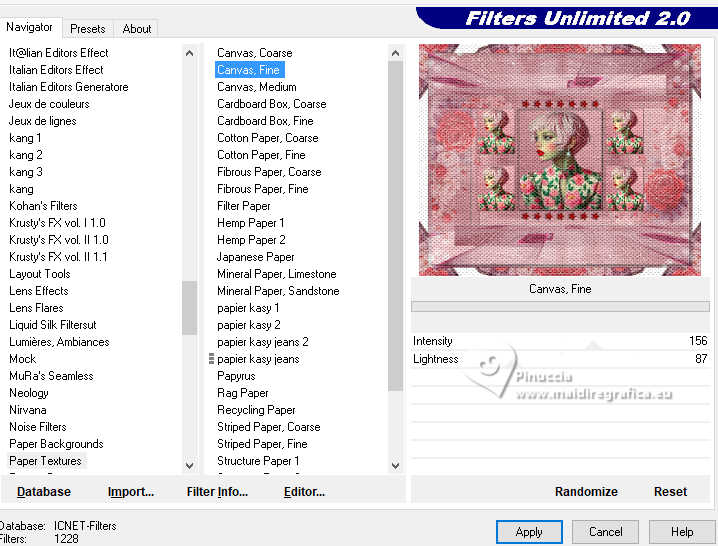Select the Lens Effects category
The width and height of the screenshot is (718, 546).
tap(39, 291)
